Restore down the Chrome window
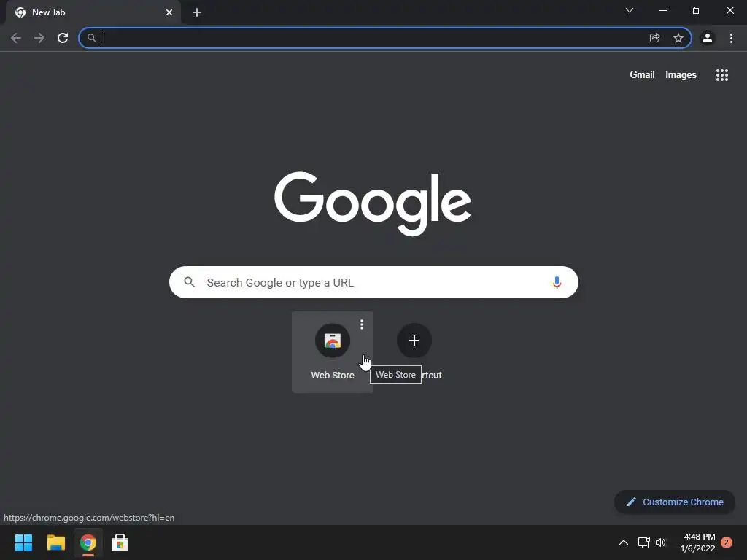The image size is (747, 560). pyautogui.click(x=697, y=10)
